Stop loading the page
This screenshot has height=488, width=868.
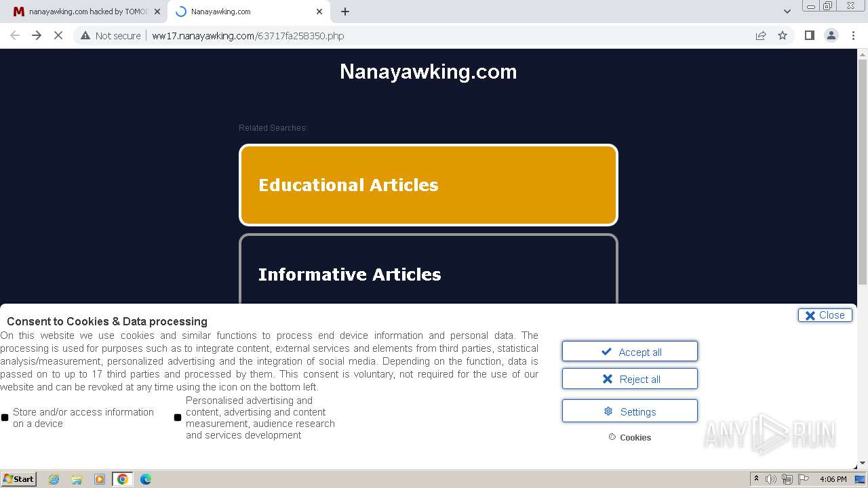58,35
